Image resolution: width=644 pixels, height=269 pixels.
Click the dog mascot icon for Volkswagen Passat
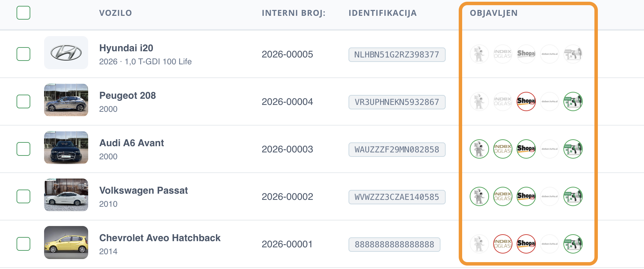[x=479, y=196]
